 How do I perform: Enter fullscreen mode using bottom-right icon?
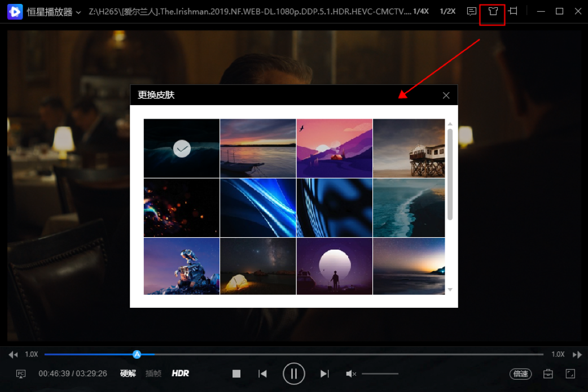pyautogui.click(x=570, y=373)
